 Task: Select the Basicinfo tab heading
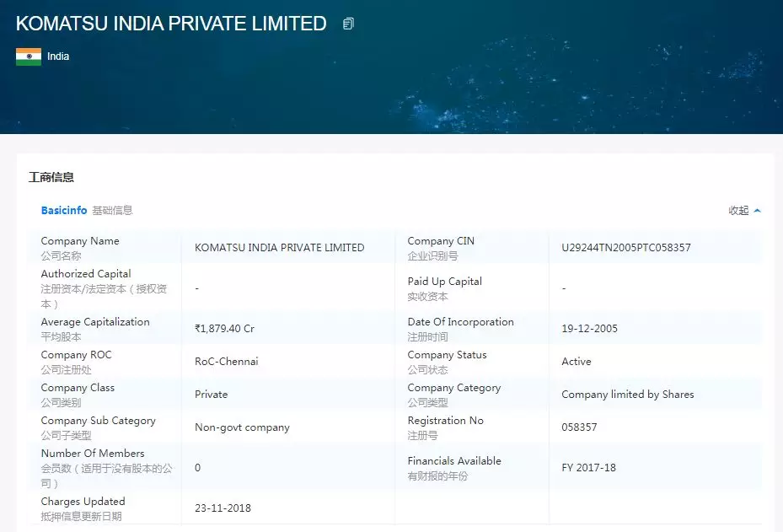coord(64,210)
